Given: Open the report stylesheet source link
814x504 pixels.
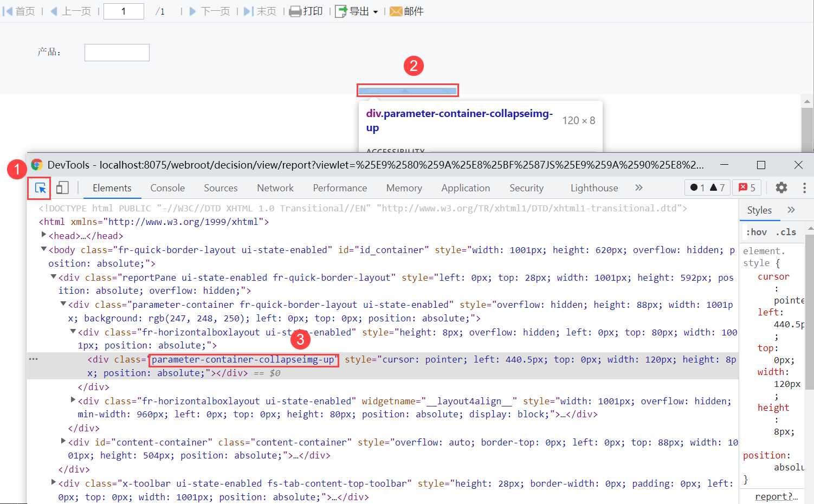Looking at the screenshot, I should coord(777,496).
